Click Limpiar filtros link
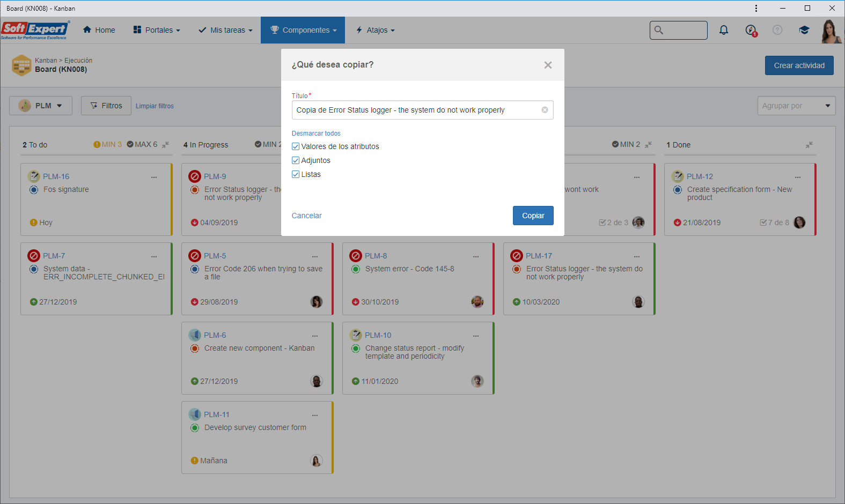 pyautogui.click(x=155, y=106)
